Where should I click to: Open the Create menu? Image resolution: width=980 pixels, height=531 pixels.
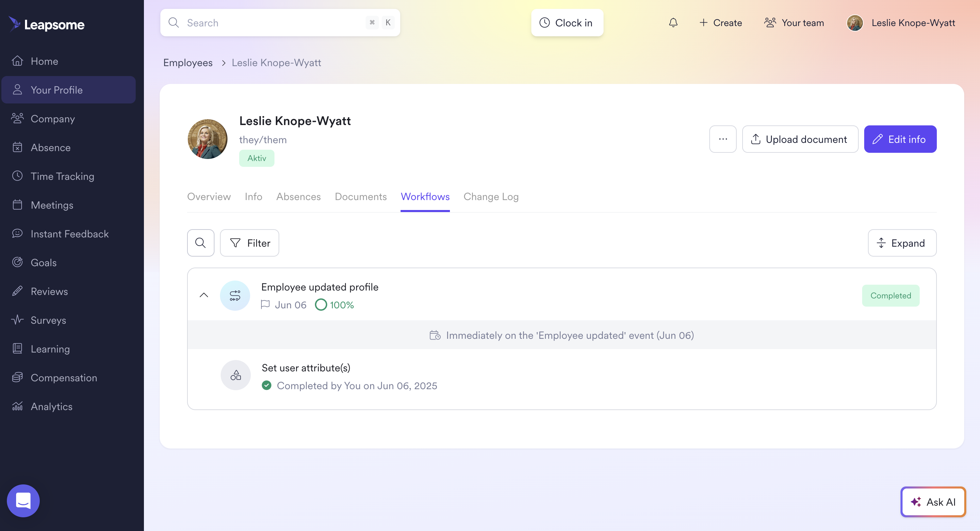coord(720,23)
